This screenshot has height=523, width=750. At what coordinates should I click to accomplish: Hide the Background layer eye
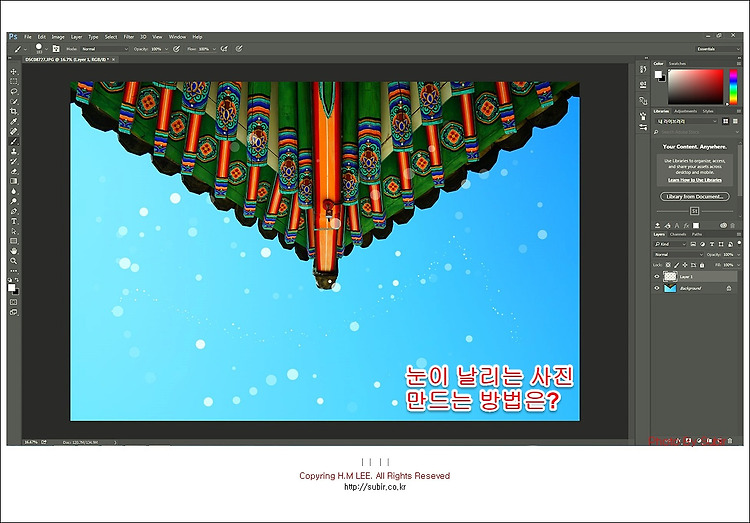point(657,288)
